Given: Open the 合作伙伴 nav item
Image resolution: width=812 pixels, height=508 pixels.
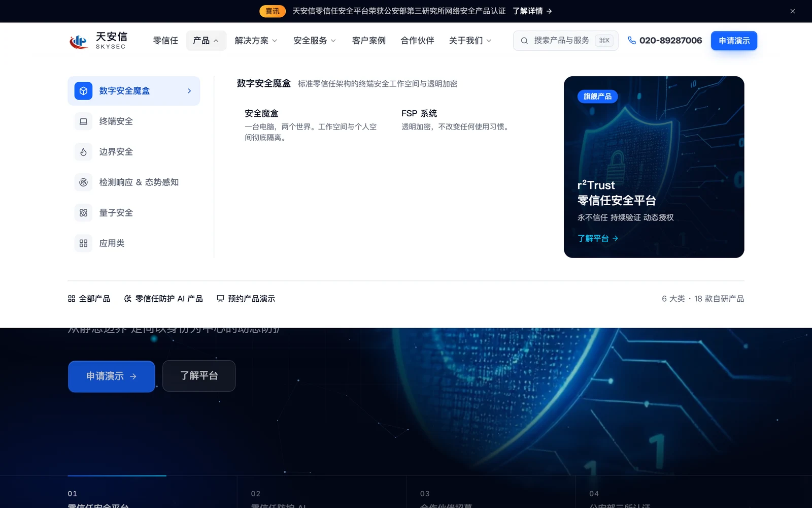Looking at the screenshot, I should click(417, 41).
